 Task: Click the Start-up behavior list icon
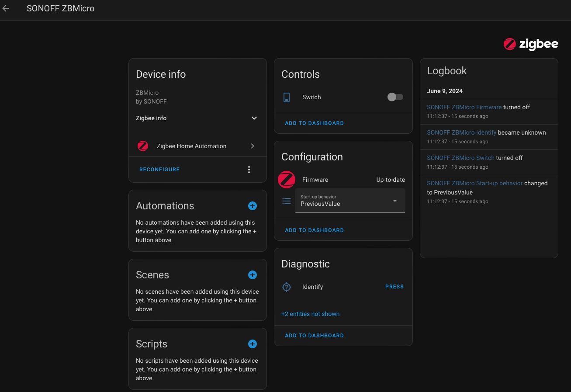point(287,201)
